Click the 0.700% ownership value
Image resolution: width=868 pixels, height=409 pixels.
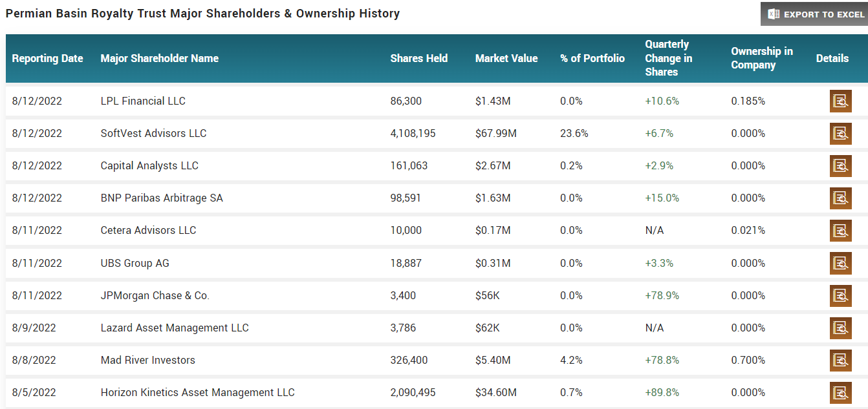[x=748, y=360]
